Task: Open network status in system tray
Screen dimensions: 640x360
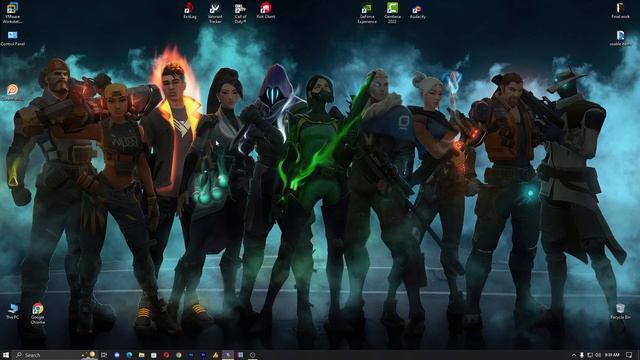Action: [x=590, y=355]
